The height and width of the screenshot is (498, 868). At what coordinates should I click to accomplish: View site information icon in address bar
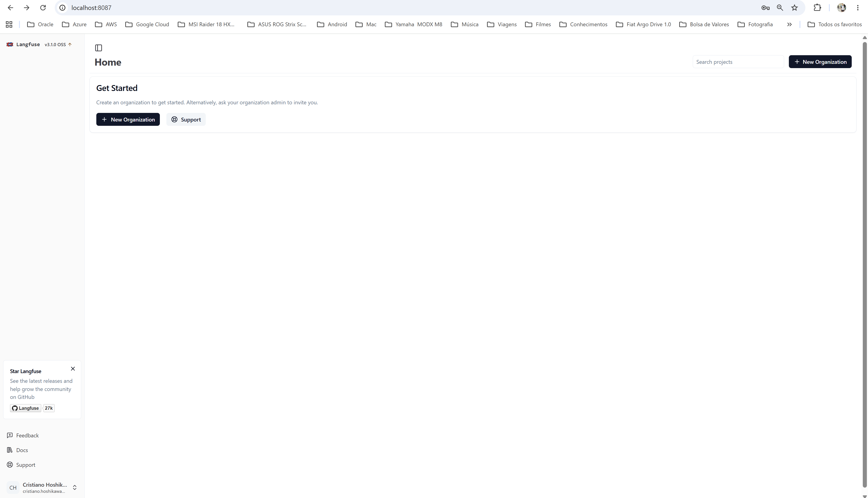coord(63,7)
